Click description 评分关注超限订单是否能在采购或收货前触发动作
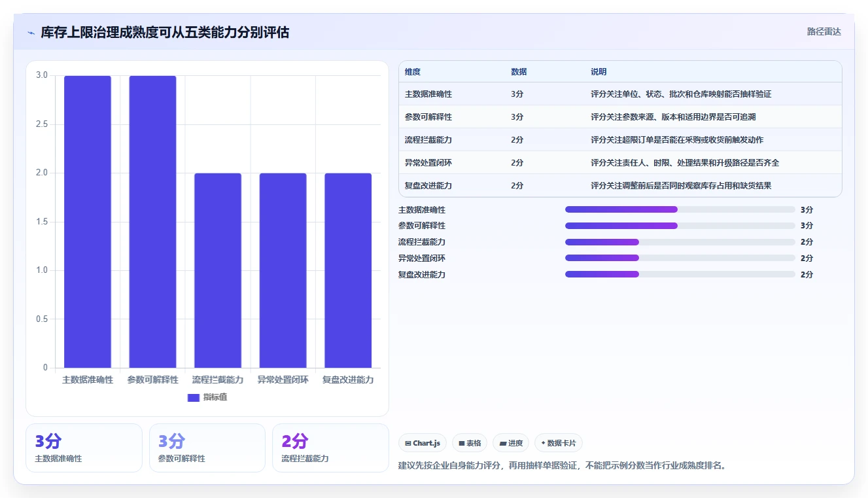The image size is (868, 498). coord(677,140)
